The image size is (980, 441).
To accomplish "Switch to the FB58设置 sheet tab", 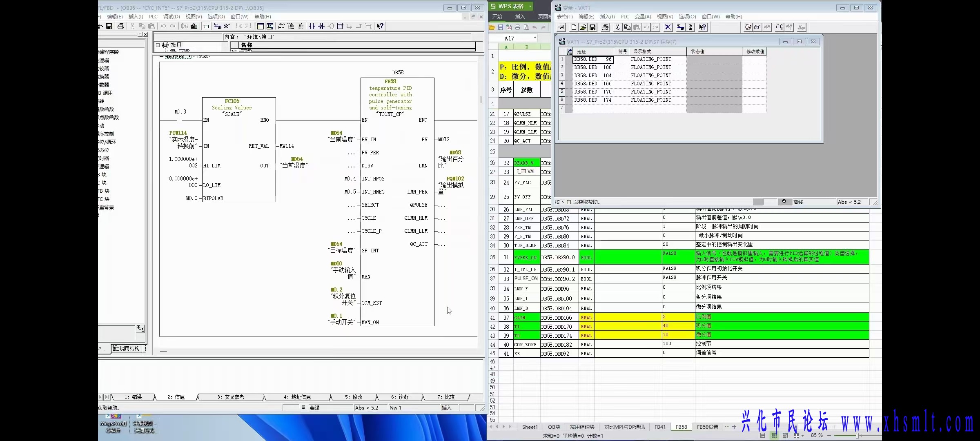I will coord(707,427).
